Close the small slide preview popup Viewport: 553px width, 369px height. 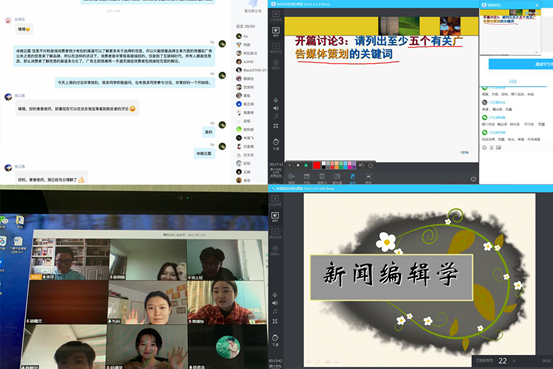pyautogui.click(x=537, y=5)
